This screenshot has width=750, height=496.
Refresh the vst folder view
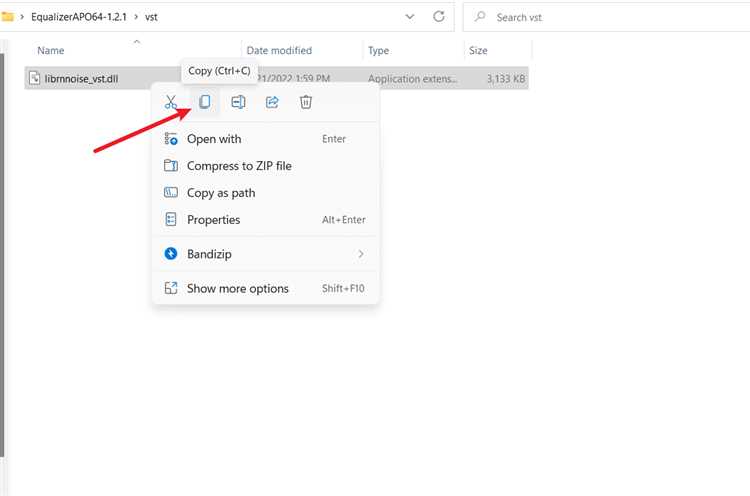tap(439, 17)
